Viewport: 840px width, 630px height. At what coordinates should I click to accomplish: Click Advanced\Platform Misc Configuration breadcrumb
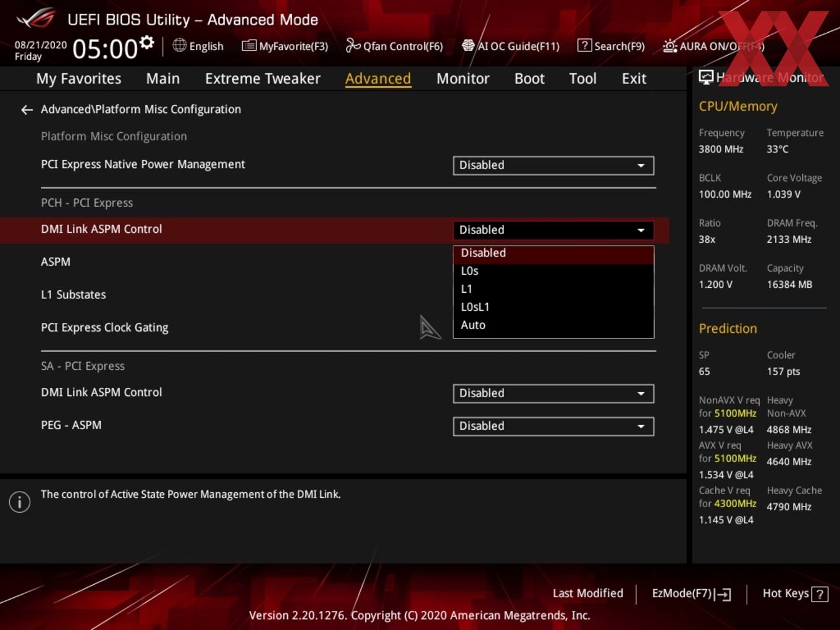pos(141,109)
